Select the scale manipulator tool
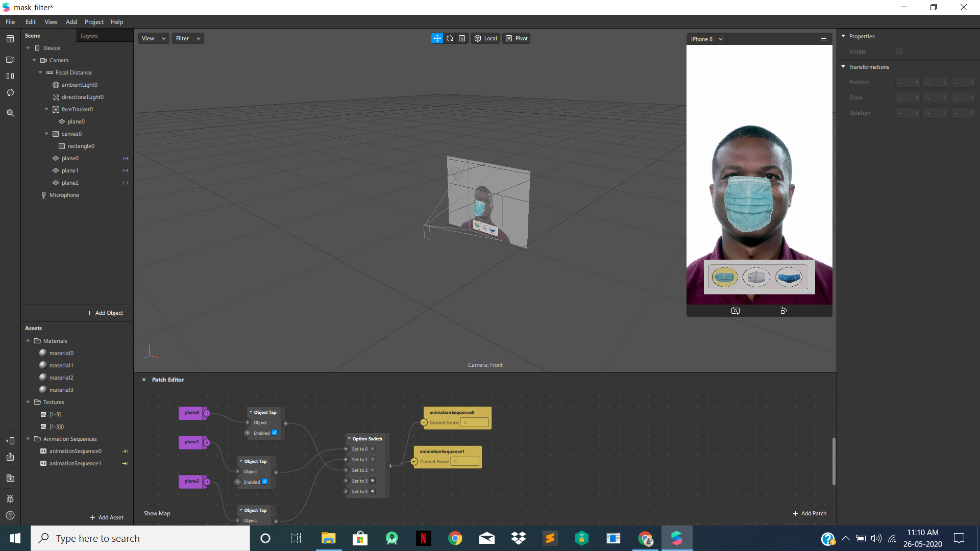The width and height of the screenshot is (980, 551). (462, 38)
